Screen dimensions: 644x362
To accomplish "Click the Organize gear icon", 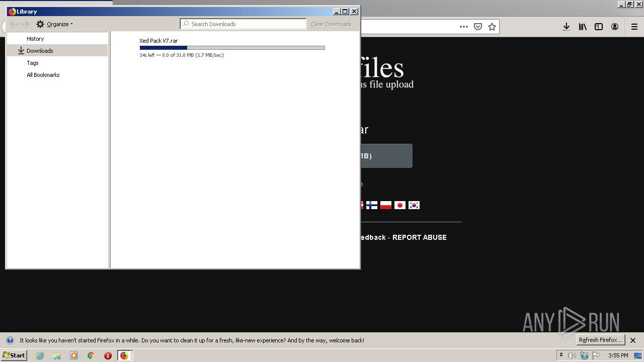I will (40, 24).
